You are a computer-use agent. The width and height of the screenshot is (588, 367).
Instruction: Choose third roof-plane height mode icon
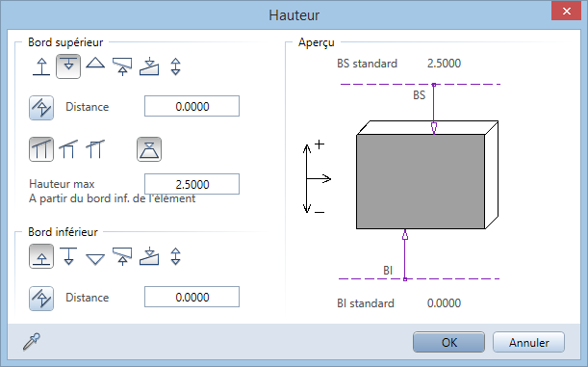(95, 149)
